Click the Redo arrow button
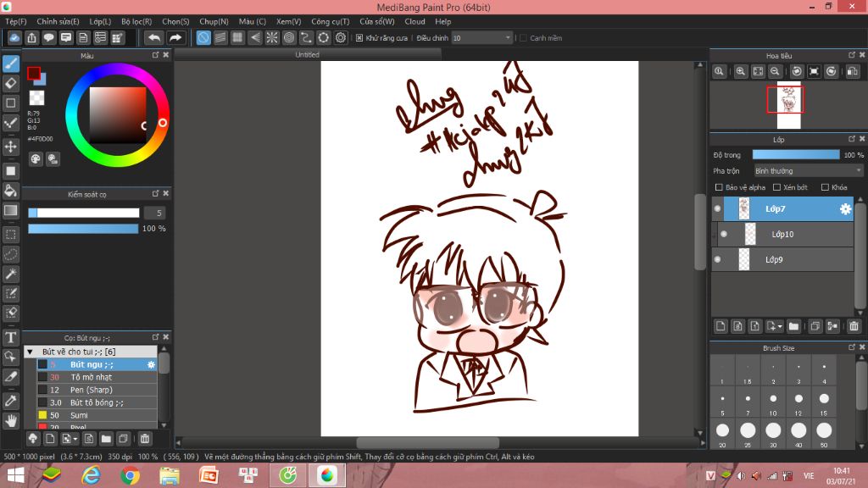This screenshot has width=868, height=488. coord(175,37)
